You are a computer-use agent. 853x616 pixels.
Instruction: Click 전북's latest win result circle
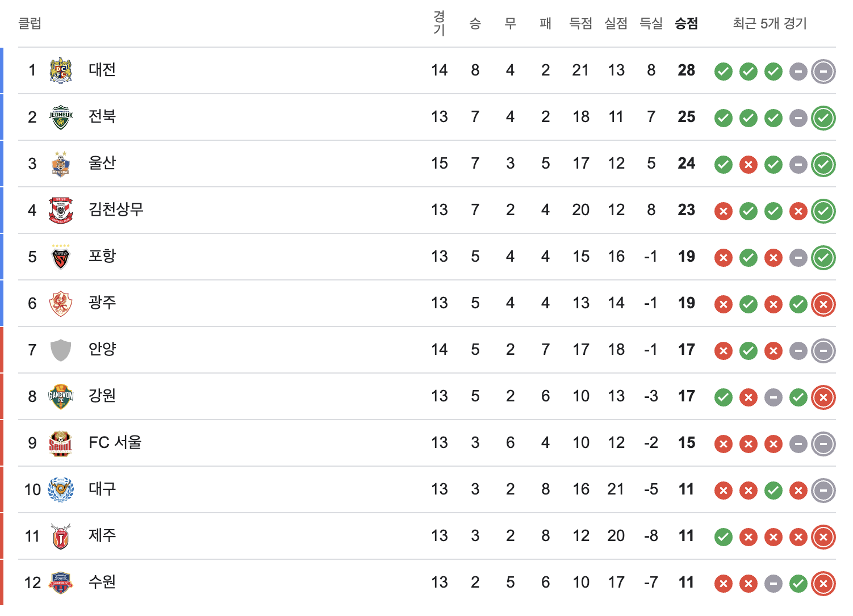tap(823, 118)
